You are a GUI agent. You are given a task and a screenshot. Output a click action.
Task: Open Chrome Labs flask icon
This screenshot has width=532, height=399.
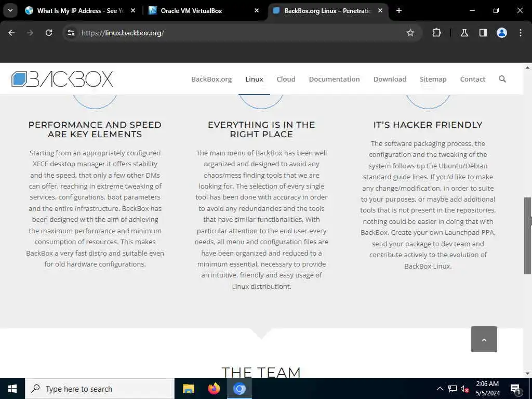[464, 33]
